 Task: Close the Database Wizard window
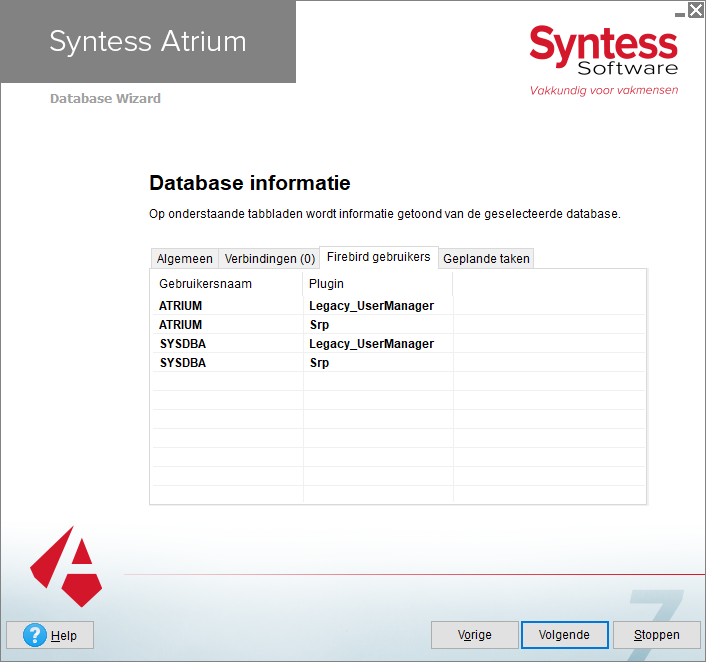(696, 10)
